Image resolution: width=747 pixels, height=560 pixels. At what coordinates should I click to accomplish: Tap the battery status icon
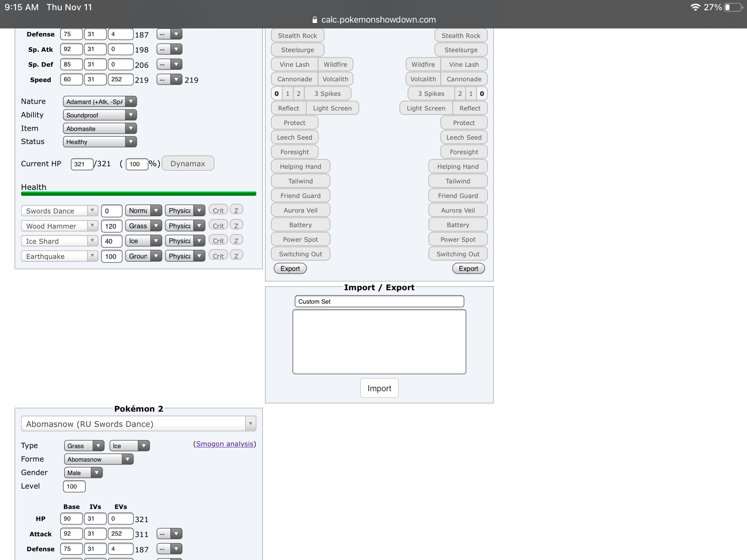point(733,7)
